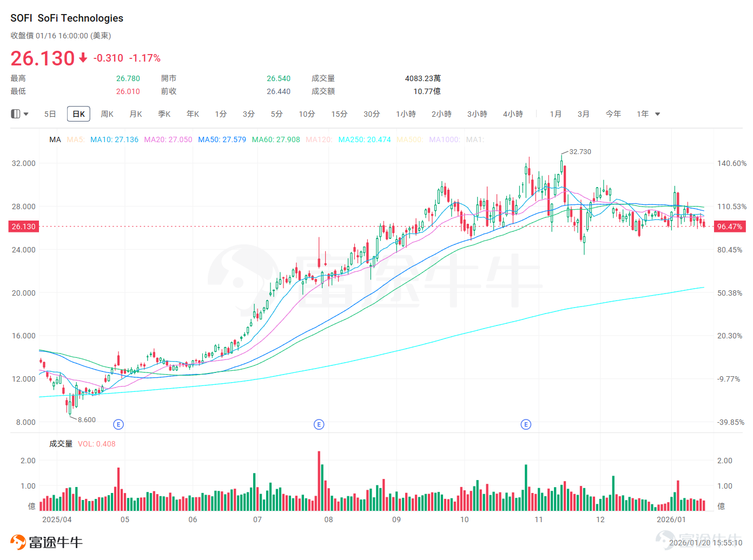Toggle the MA500 moving average
The image size is (753, 560).
[409, 139]
